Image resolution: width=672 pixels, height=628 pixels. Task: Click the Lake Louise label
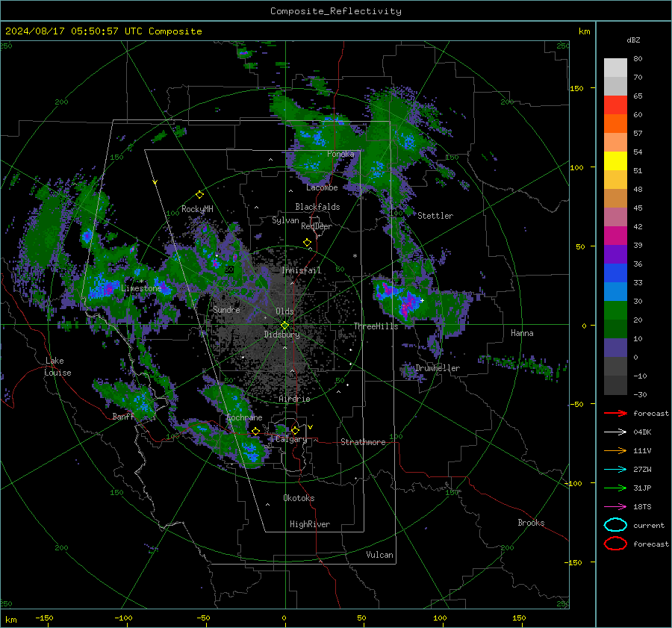pyautogui.click(x=57, y=367)
